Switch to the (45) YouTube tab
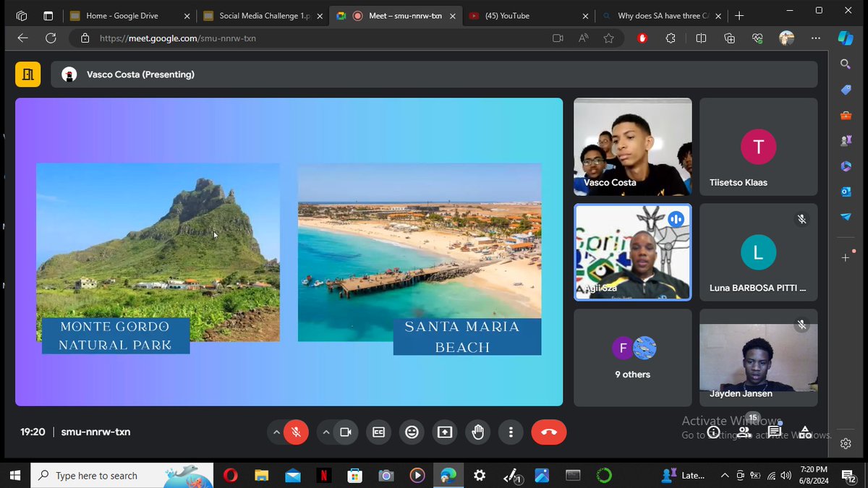 [528, 16]
